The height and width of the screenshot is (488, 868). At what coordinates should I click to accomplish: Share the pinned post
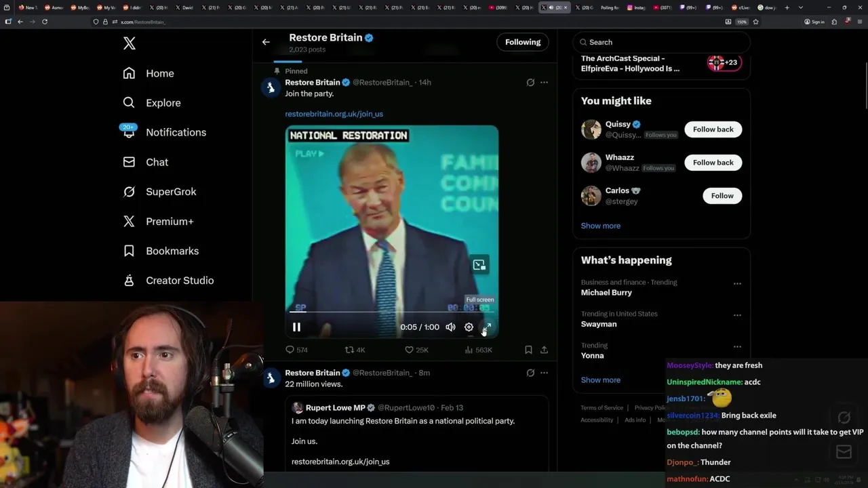coord(544,350)
